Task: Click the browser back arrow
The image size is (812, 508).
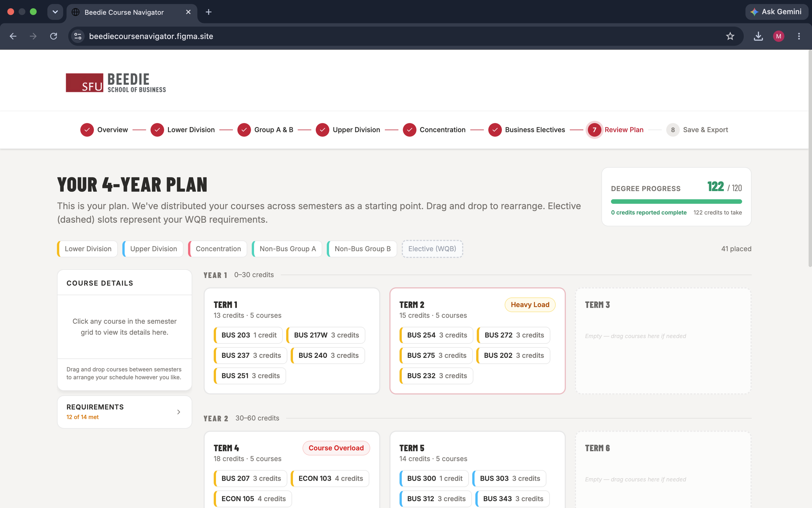Action: (13, 36)
